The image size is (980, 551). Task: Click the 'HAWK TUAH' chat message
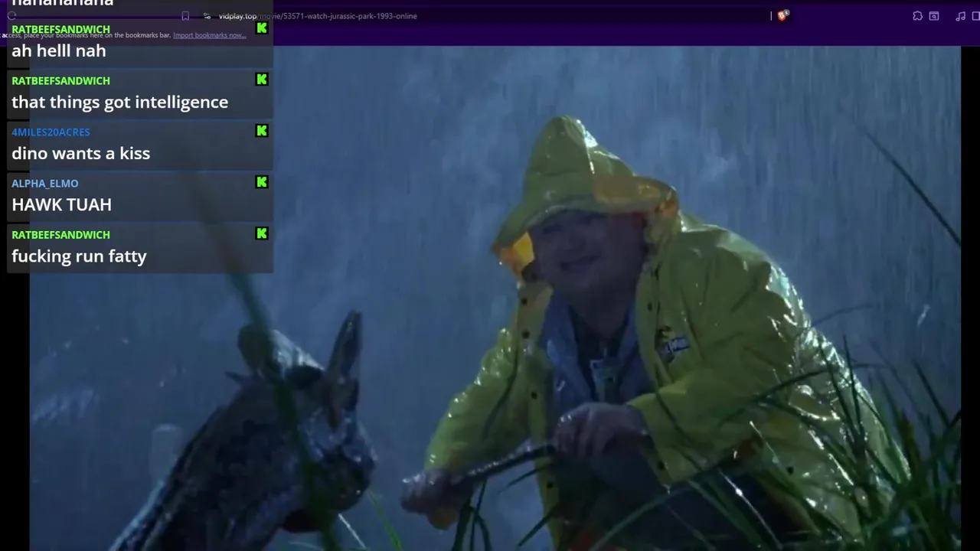[x=61, y=205]
